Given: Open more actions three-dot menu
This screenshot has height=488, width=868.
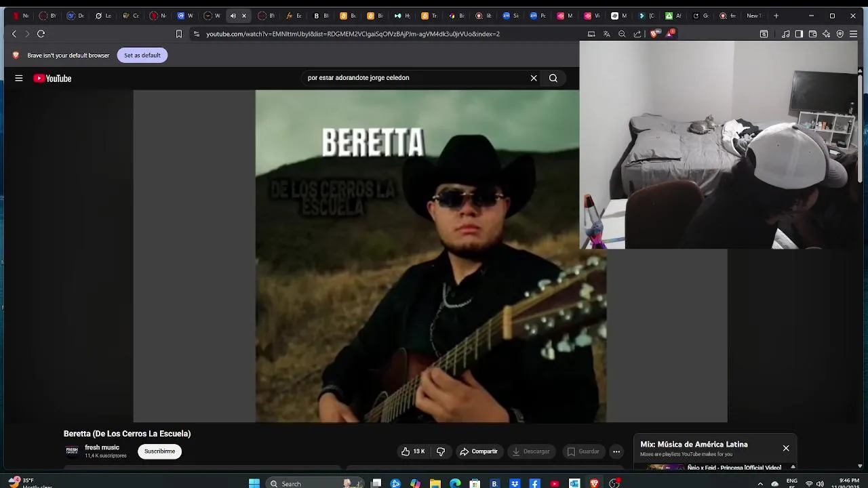Looking at the screenshot, I should click(616, 451).
